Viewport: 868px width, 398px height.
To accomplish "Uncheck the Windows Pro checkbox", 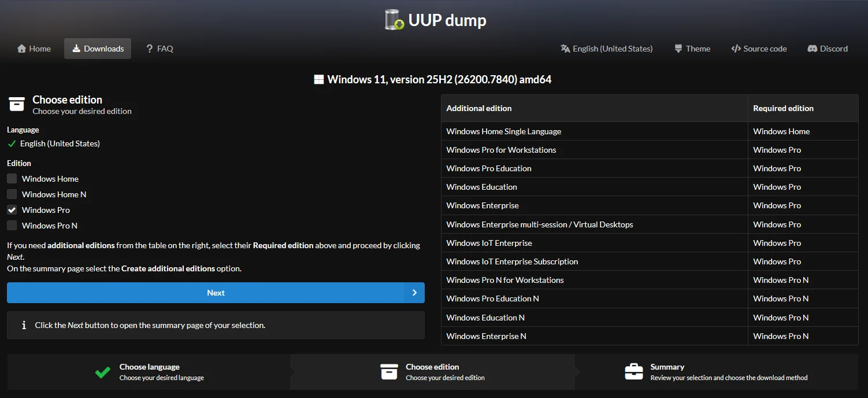I will coord(12,210).
